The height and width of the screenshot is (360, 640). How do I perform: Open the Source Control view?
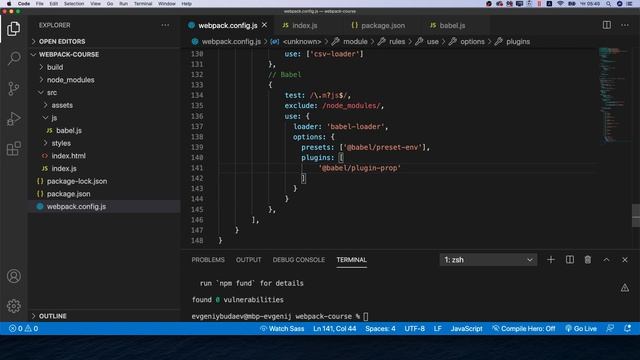[13, 89]
